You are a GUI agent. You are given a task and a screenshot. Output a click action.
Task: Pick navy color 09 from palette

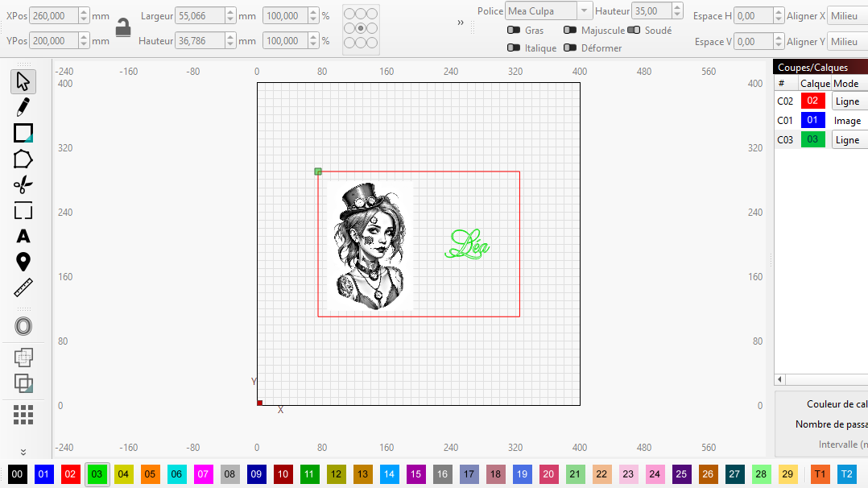(256, 474)
